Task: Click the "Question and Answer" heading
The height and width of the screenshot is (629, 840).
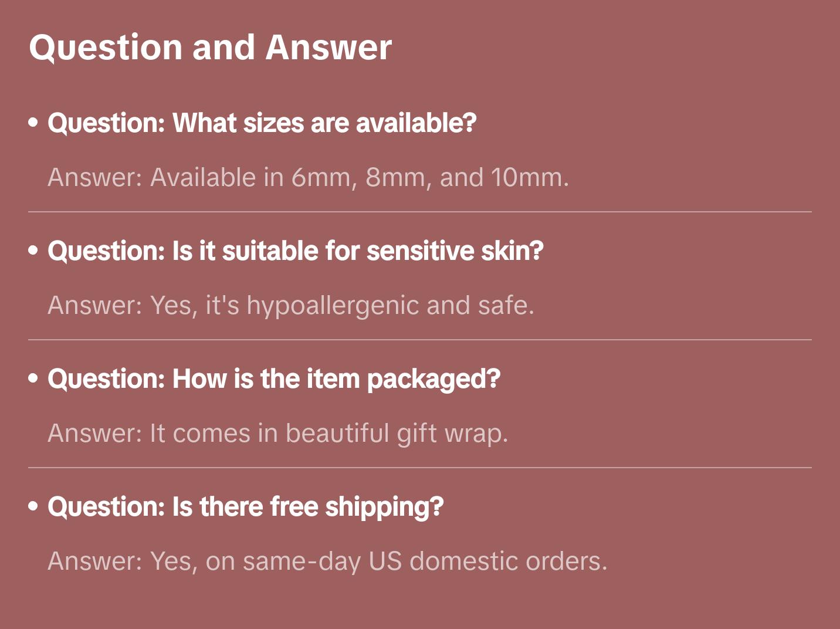Action: [x=210, y=47]
